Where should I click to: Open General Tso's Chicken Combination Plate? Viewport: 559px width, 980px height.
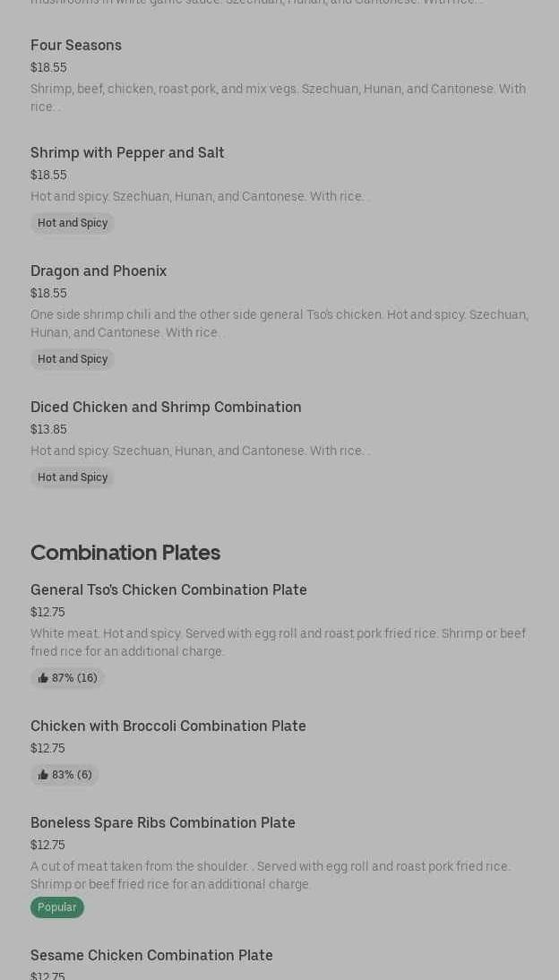tap(168, 589)
